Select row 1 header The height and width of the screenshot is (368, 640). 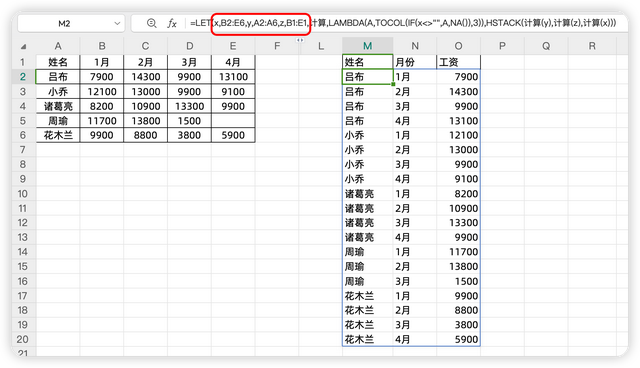pyautogui.click(x=23, y=62)
